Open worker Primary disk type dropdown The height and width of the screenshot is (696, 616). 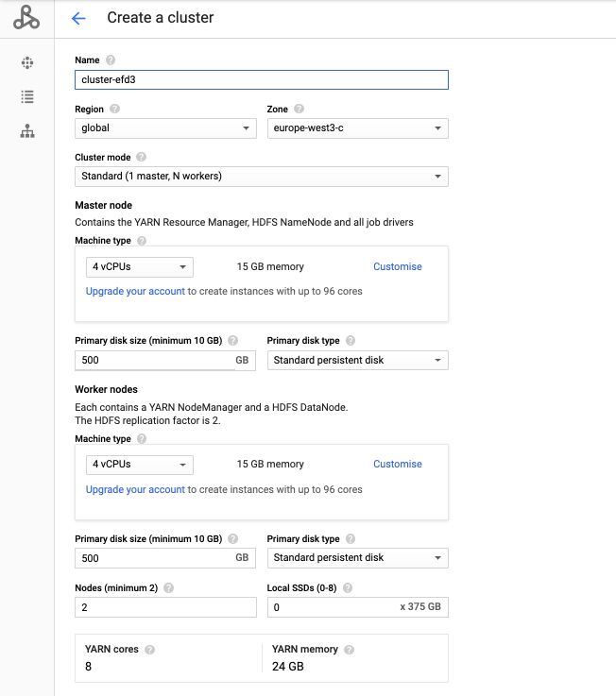pos(357,558)
